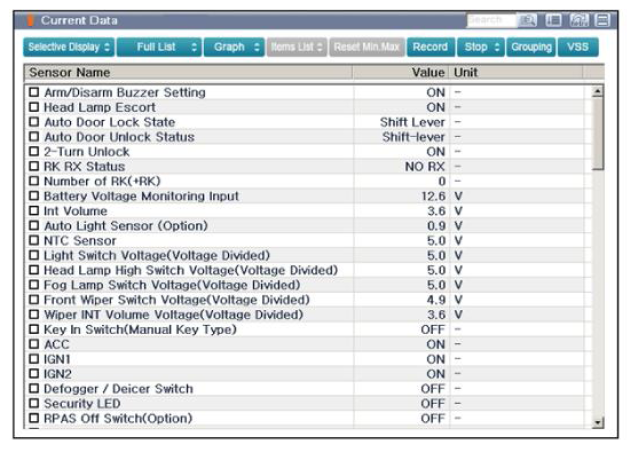This screenshot has width=636, height=449.
Task: Click the orange Current Data title icon
Action: (x=30, y=20)
